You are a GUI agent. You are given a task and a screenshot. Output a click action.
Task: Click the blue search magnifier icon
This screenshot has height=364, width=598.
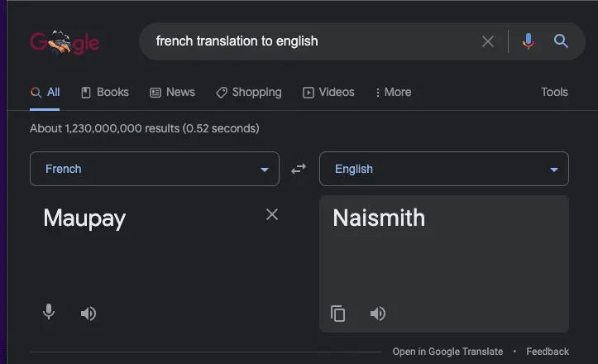[x=561, y=41]
